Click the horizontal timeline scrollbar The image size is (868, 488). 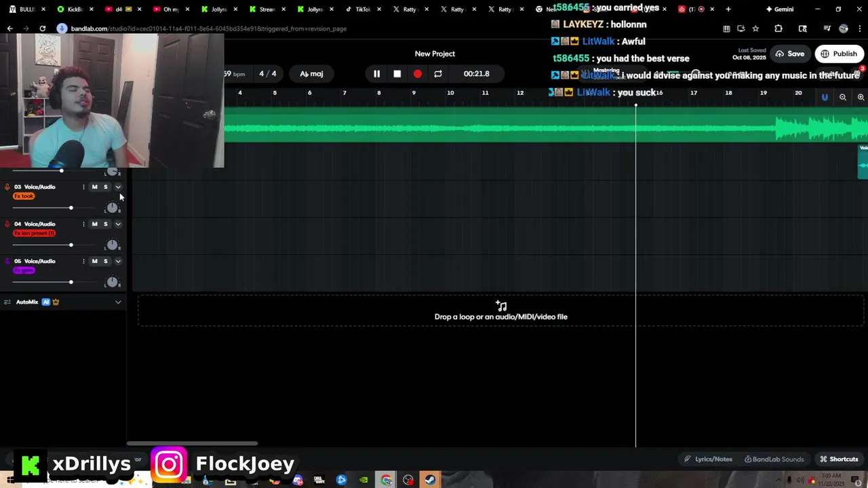pos(192,444)
